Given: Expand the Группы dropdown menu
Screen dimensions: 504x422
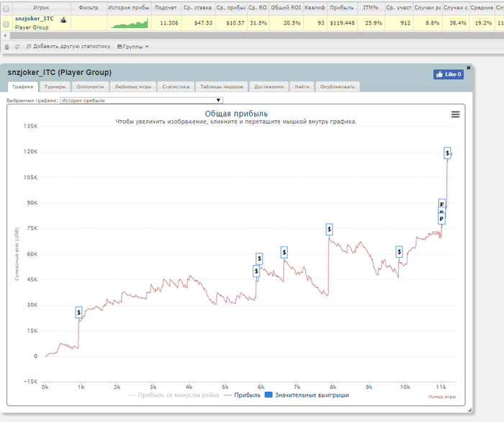Looking at the screenshot, I should click(x=132, y=47).
